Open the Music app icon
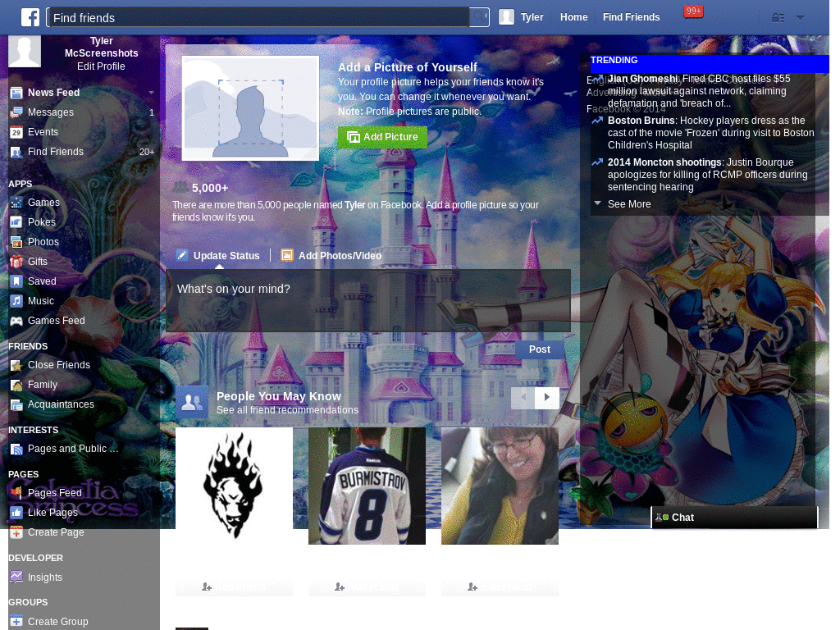This screenshot has height=630, width=840. [x=16, y=301]
